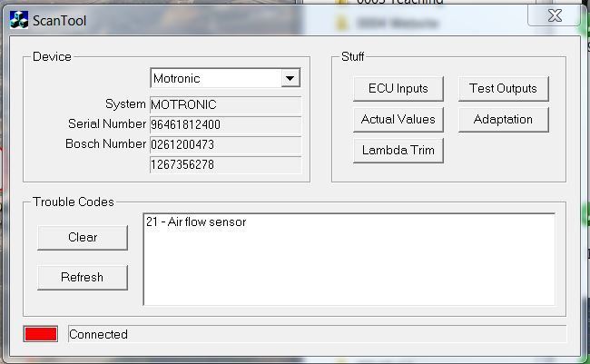Show Actual Values
The height and width of the screenshot is (364, 590).
click(398, 119)
